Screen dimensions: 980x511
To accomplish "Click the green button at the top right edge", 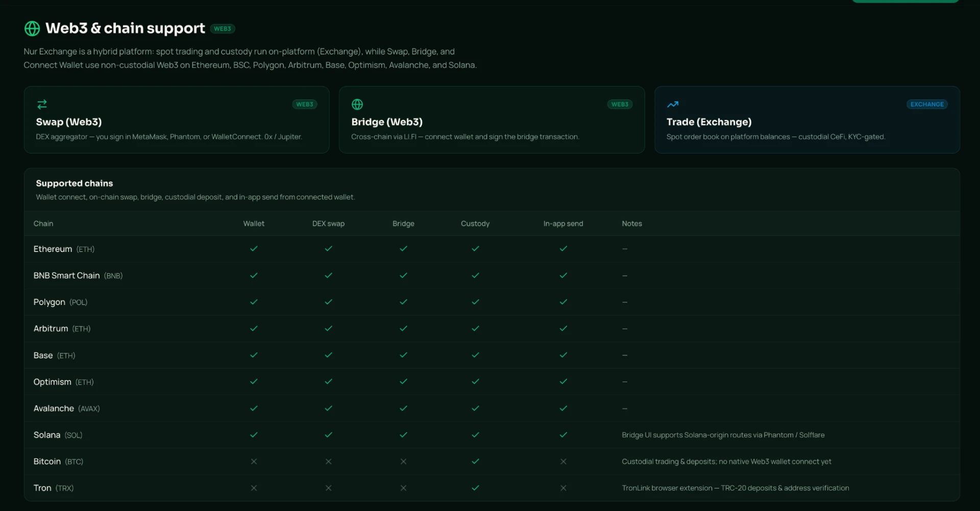I will pyautogui.click(x=905, y=2).
